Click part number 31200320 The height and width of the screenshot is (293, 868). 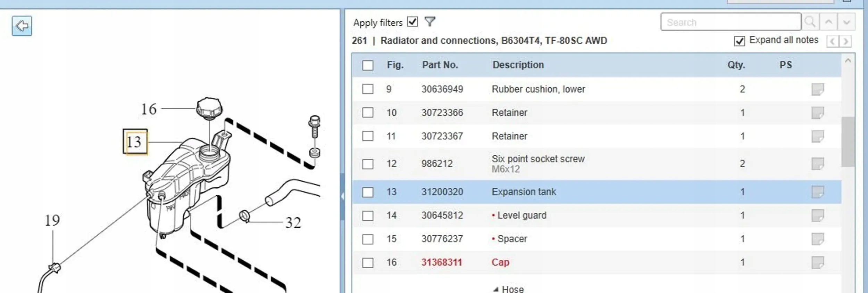point(442,192)
